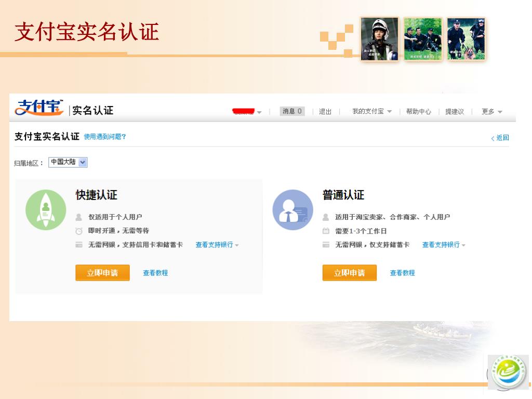Click the 返回 back link
Screen dimensions: 532x399
tap(500, 138)
